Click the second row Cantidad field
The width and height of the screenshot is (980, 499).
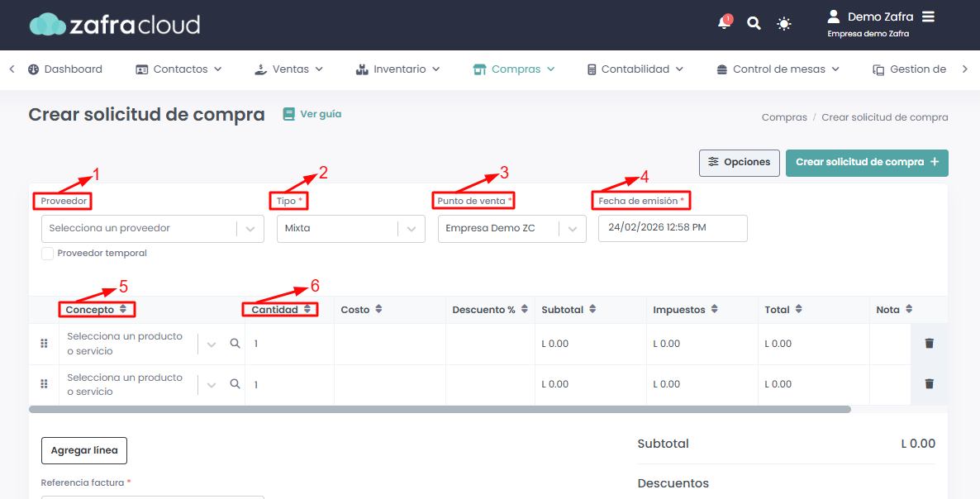289,384
